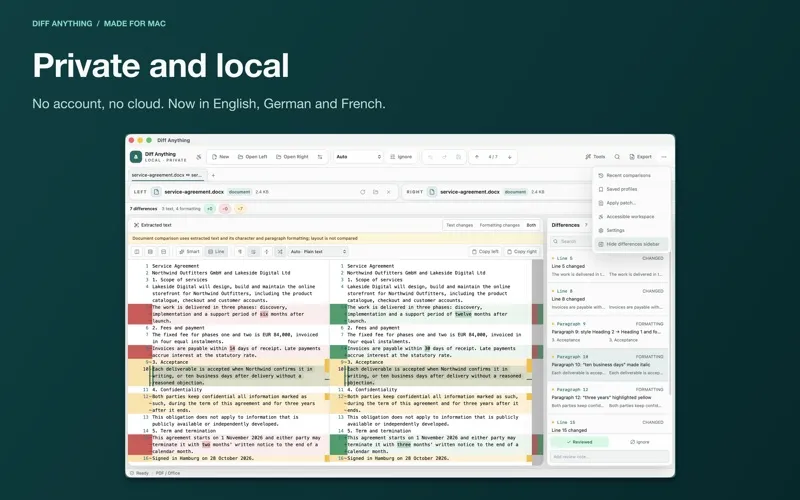
Task: Enable Smart diff mode
Action: [189, 252]
